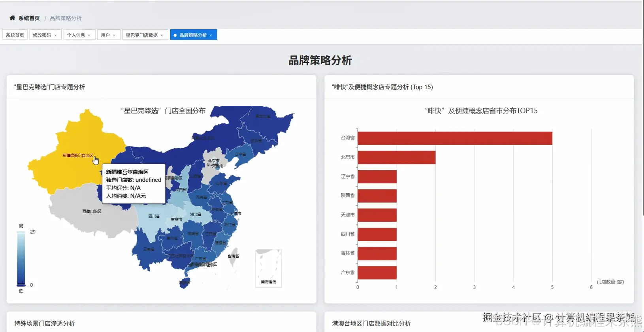Image resolution: width=644 pixels, height=332 pixels.
Task: Click the 广东省 bar in chart
Action: point(377,273)
